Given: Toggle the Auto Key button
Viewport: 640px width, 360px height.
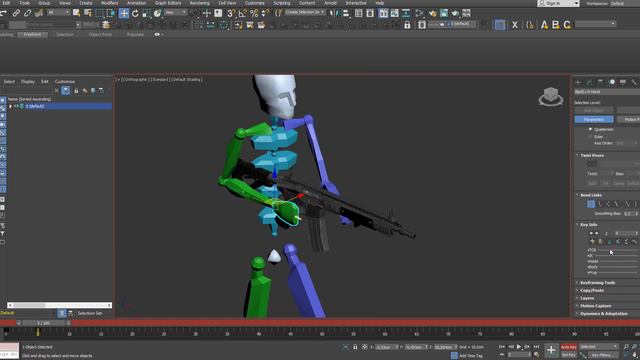Looking at the screenshot, I should [x=569, y=347].
